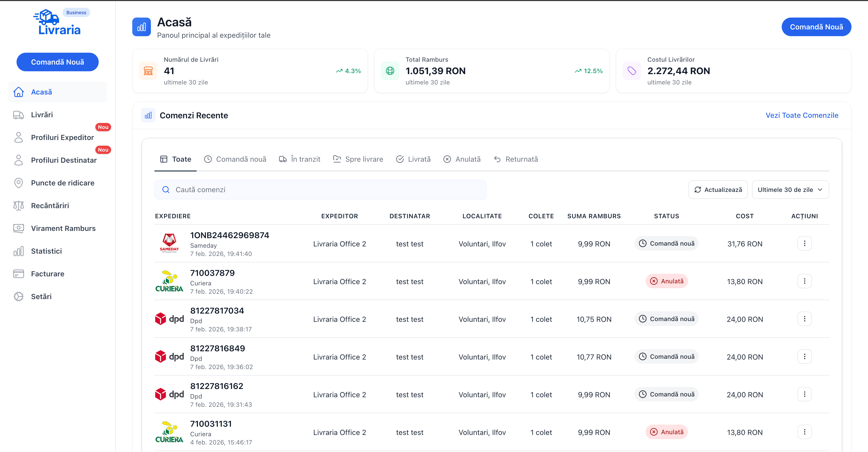Open the actions menu for order 1ONB24462969874

[804, 243]
